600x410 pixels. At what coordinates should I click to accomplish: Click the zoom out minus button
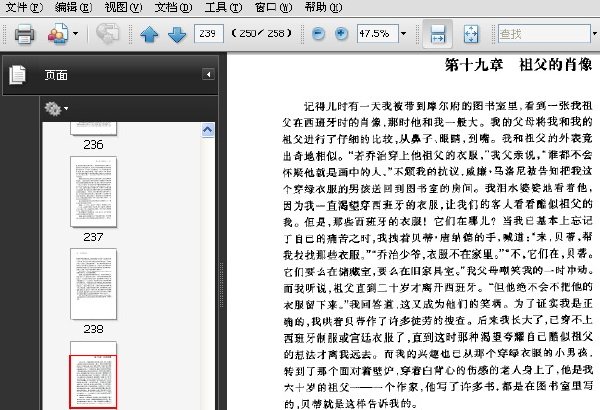click(318, 34)
